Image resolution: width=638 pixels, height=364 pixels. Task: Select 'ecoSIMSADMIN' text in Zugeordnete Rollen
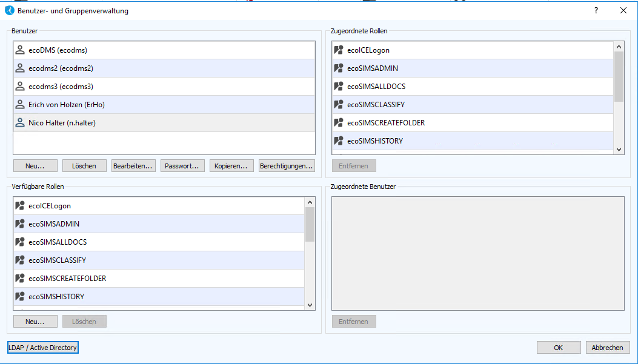pyautogui.click(x=373, y=68)
